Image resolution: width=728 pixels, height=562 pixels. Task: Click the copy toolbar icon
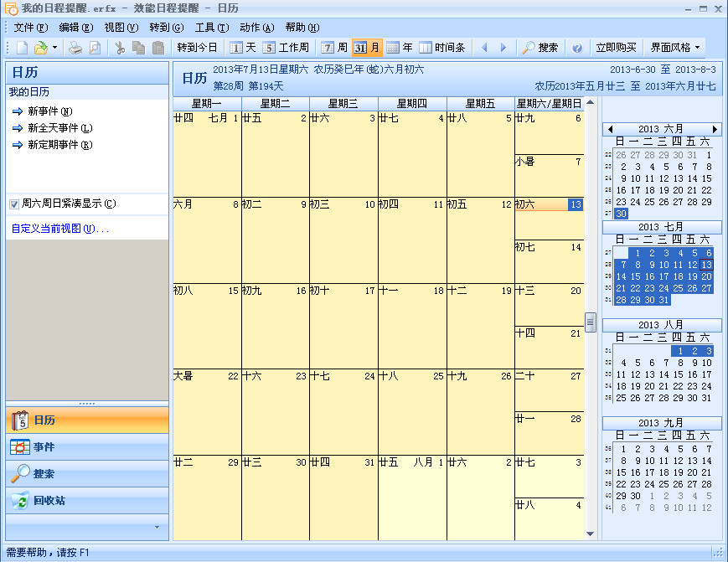click(x=138, y=48)
